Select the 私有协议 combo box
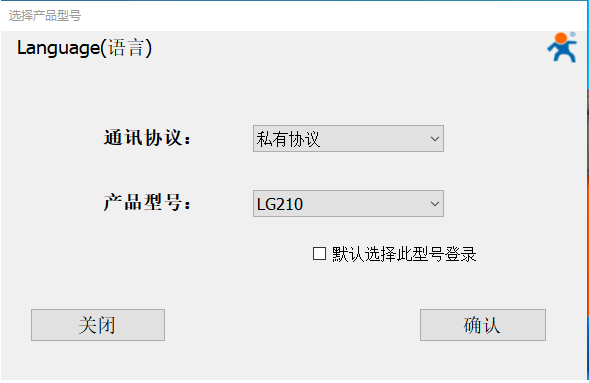The height and width of the screenshot is (383, 589). [x=348, y=139]
